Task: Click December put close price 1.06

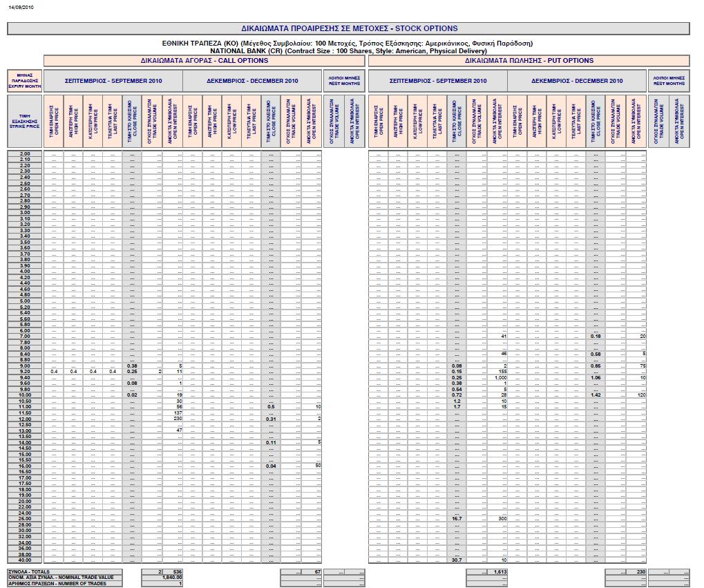Action: (x=596, y=378)
